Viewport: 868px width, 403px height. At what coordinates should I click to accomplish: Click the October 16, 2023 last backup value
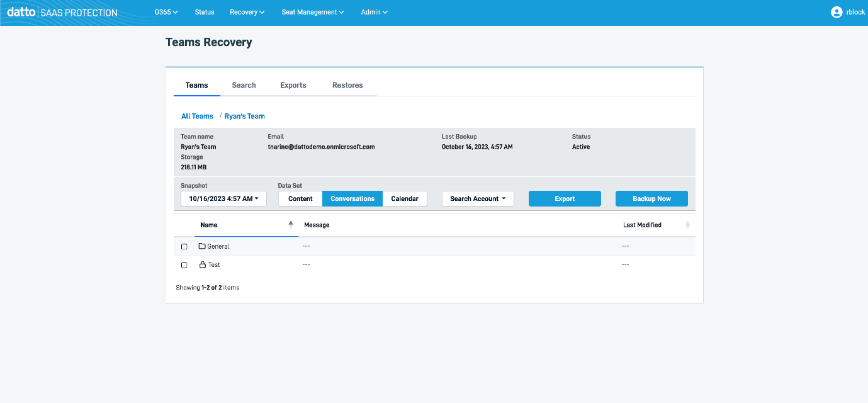(x=477, y=147)
